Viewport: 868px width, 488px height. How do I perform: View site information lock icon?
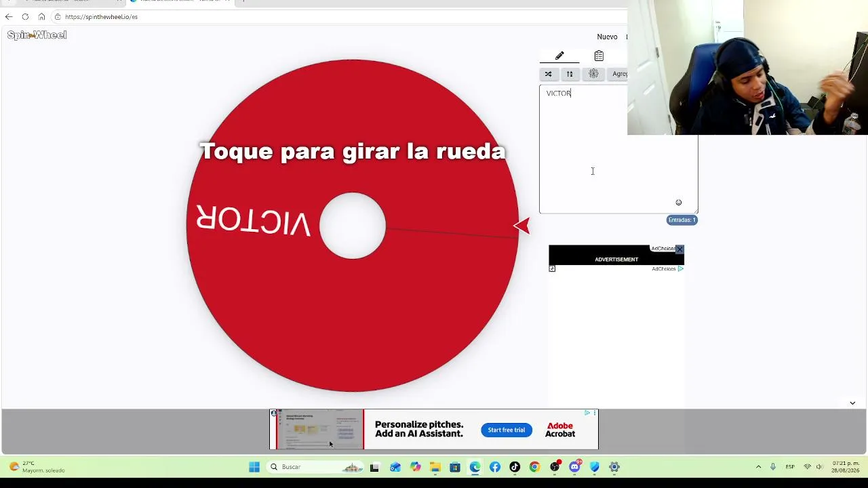pyautogui.click(x=58, y=17)
